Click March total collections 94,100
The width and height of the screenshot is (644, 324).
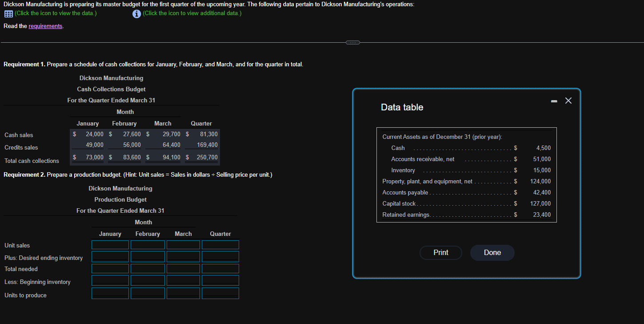(x=172, y=157)
